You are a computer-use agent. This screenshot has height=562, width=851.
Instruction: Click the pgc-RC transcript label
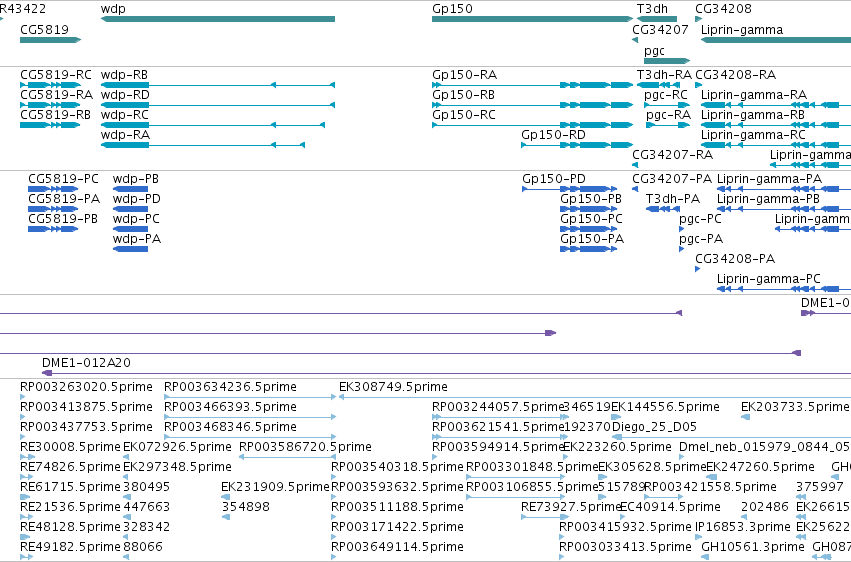(665, 94)
